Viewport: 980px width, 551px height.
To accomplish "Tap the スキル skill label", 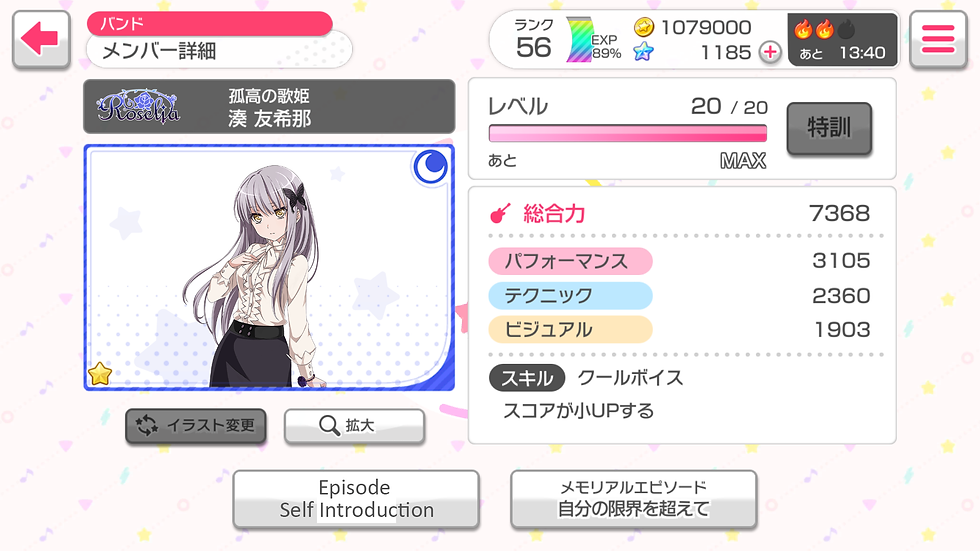I will 527,378.
